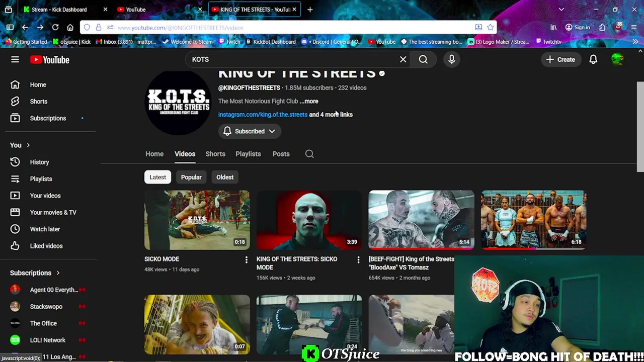644x362 pixels.
Task: Select the Popular sort chip
Action: (x=191, y=177)
